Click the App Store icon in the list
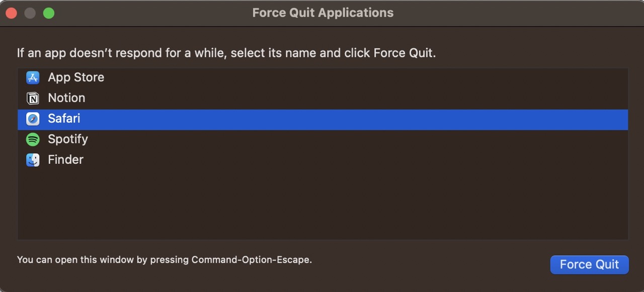Screen dimensions: 644x292 click(x=33, y=77)
